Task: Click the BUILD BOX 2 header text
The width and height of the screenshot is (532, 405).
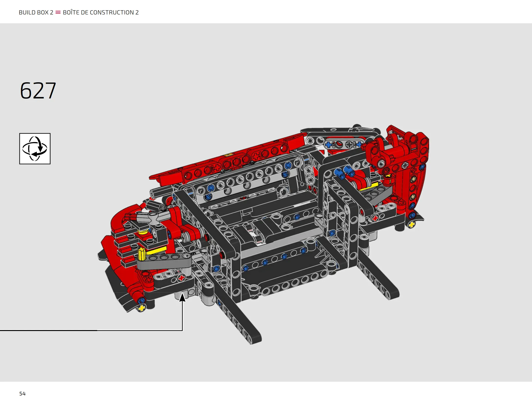Action: click(x=36, y=12)
